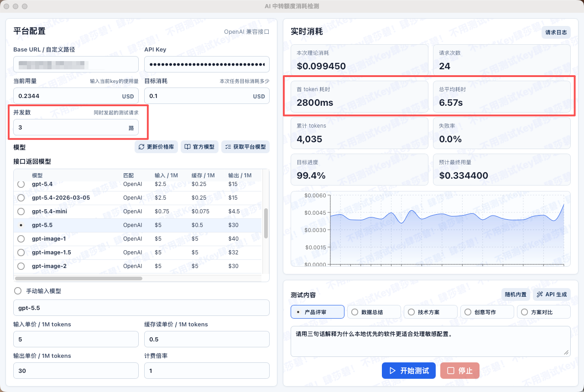This screenshot has width=584, height=392.
Task: Click the 请求次数 value 24
Action: pyautogui.click(x=445, y=66)
